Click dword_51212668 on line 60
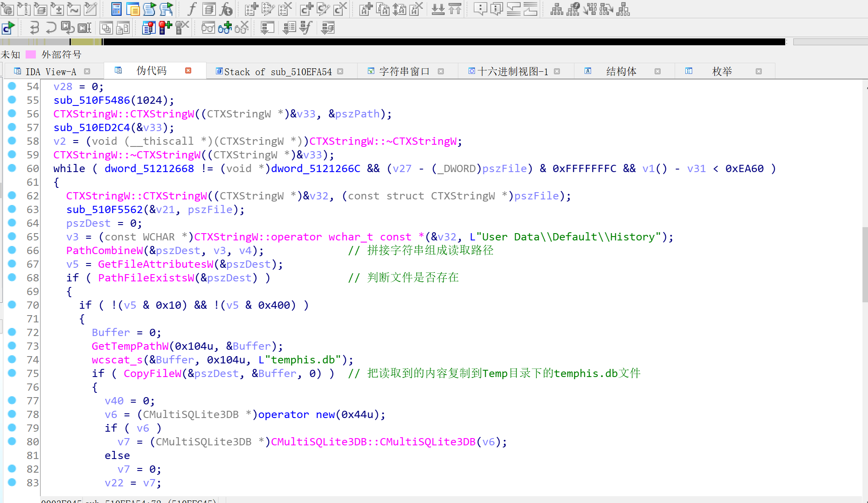 coord(149,169)
